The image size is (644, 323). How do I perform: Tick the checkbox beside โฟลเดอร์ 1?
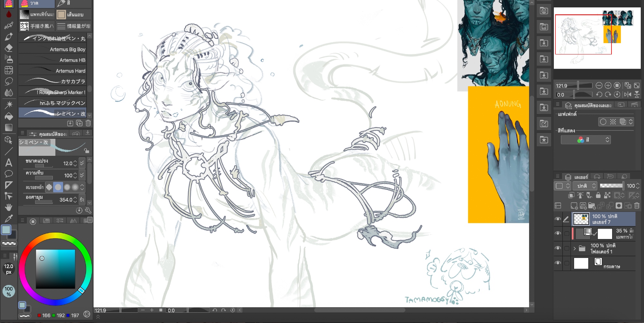pyautogui.click(x=567, y=248)
